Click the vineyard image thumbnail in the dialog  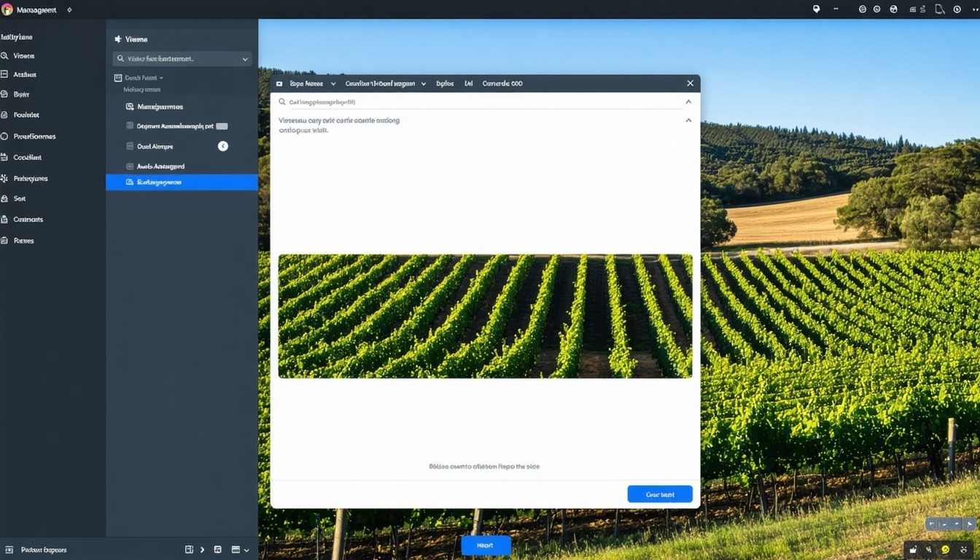[485, 316]
